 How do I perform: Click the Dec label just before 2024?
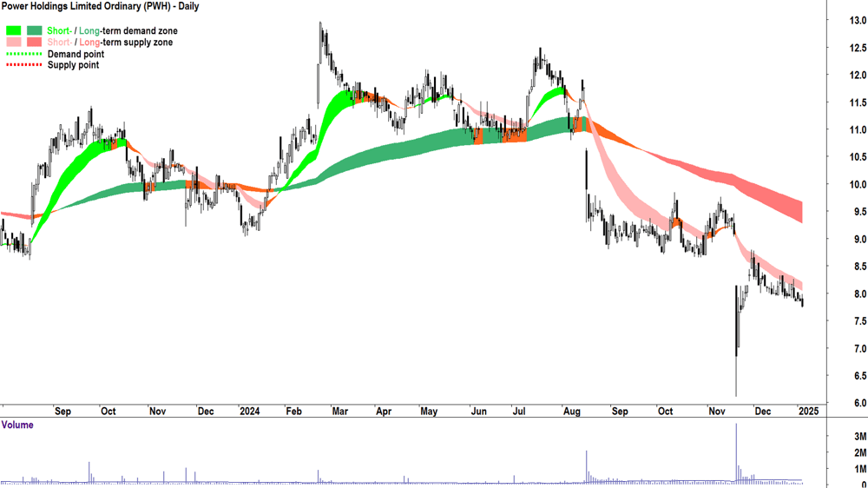(x=206, y=412)
